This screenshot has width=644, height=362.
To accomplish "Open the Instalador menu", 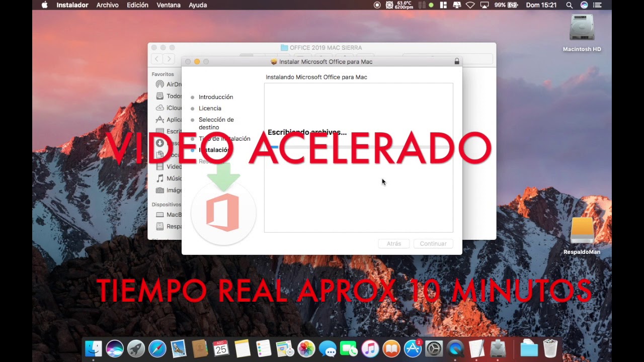I will coord(72,5).
